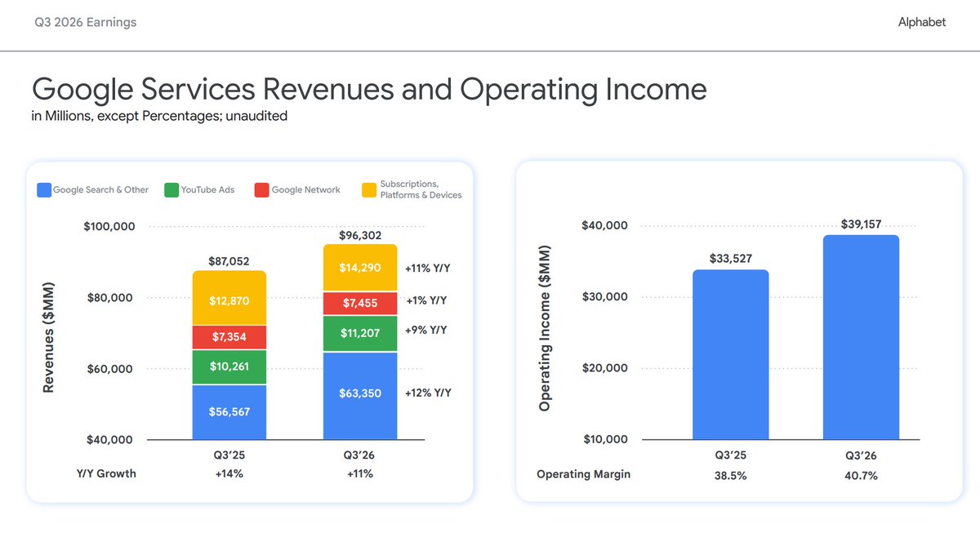980x546 pixels.
Task: Click the "Google Network" legend label
Action: coord(306,189)
